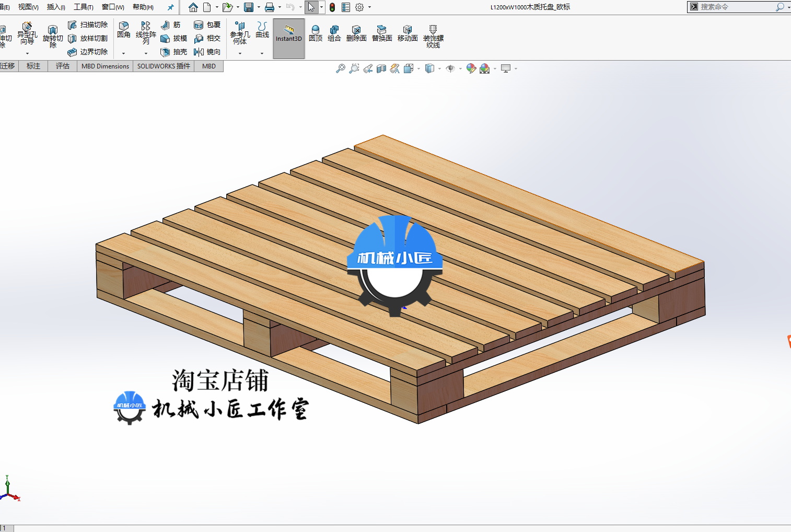Open the 插入(I) menu

point(56,7)
